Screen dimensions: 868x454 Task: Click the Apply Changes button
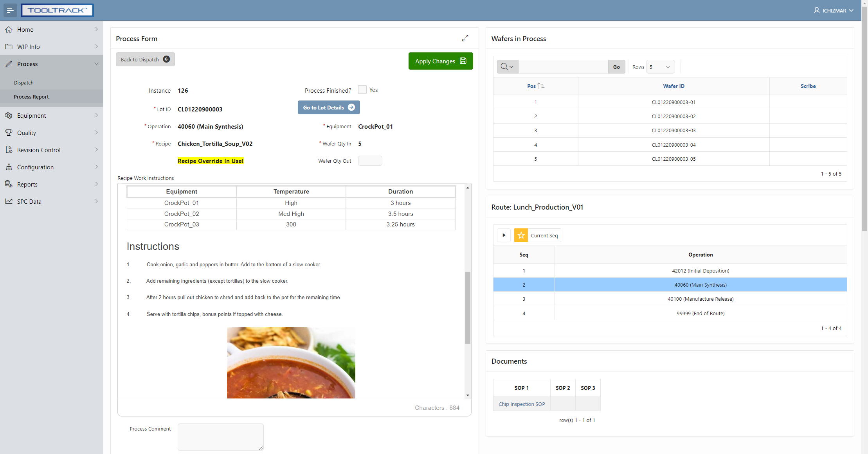point(440,61)
